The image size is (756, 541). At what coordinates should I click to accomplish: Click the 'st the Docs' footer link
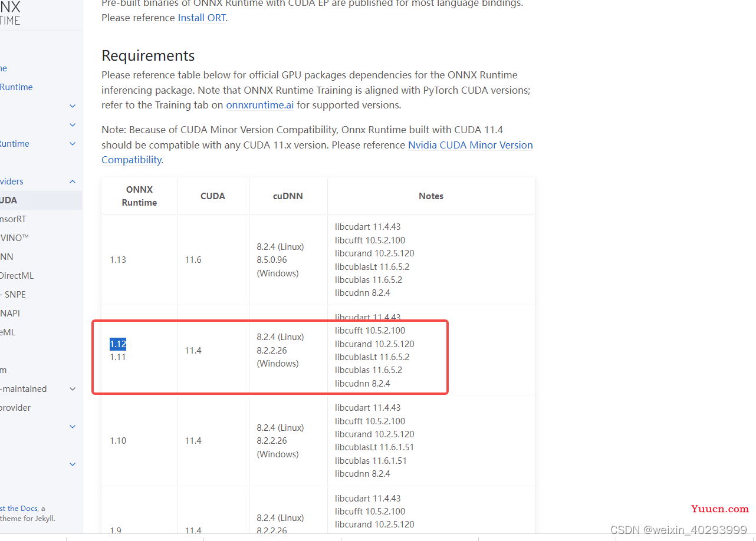[x=19, y=509]
